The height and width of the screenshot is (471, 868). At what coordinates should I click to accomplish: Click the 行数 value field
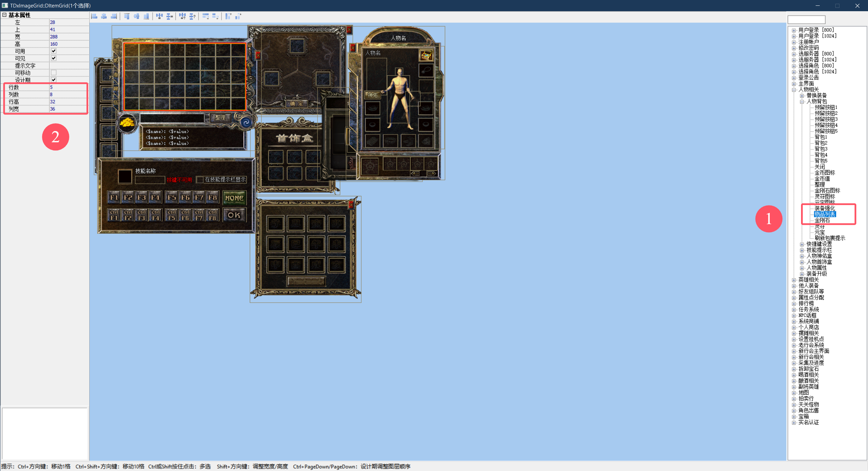click(x=69, y=87)
